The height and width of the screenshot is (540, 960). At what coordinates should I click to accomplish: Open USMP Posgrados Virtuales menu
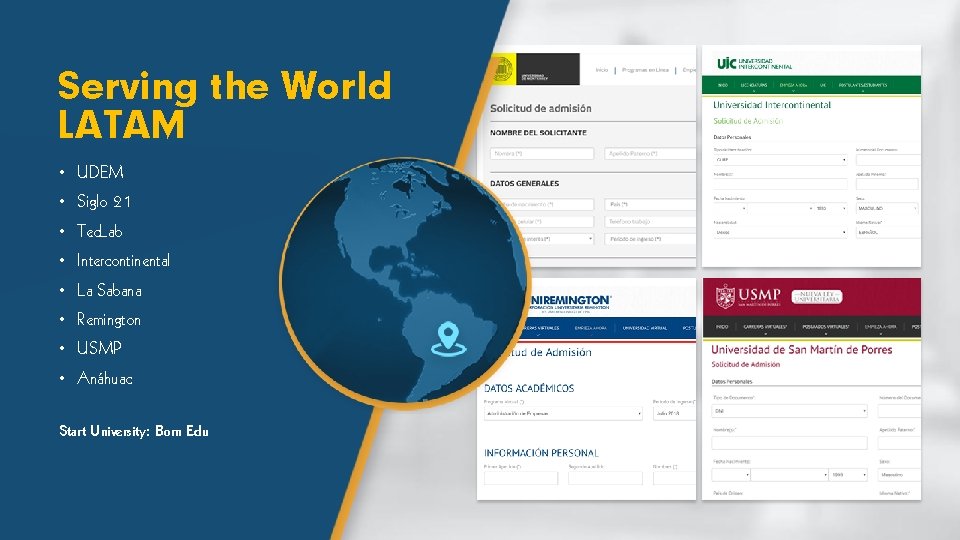pyautogui.click(x=825, y=327)
